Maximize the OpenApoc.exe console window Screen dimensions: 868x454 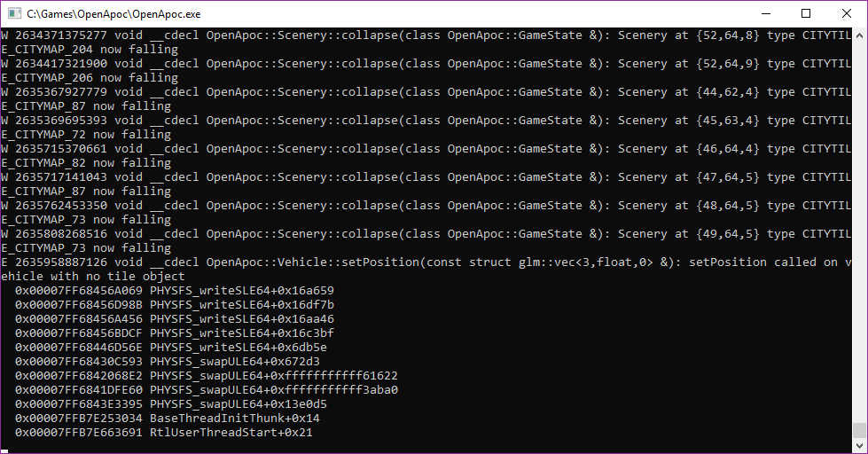click(x=806, y=14)
